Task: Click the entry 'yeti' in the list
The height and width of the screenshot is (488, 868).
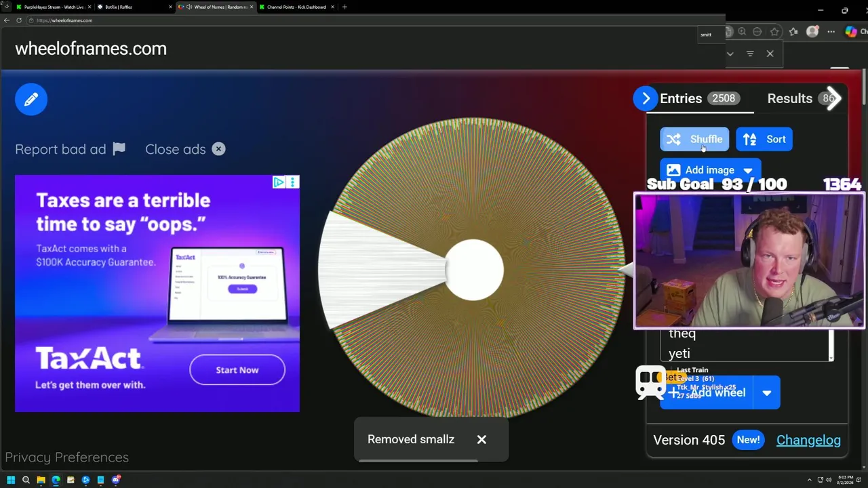Action: (x=679, y=353)
